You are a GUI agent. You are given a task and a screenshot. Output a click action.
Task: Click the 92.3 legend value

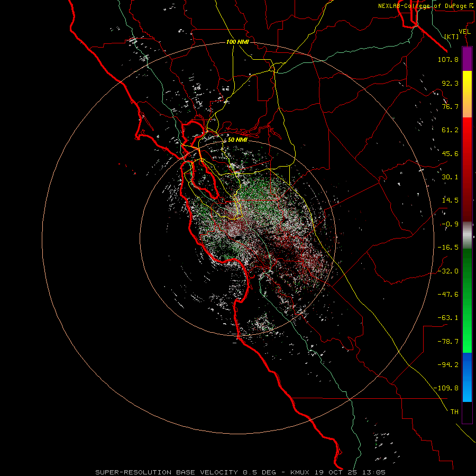[450, 83]
